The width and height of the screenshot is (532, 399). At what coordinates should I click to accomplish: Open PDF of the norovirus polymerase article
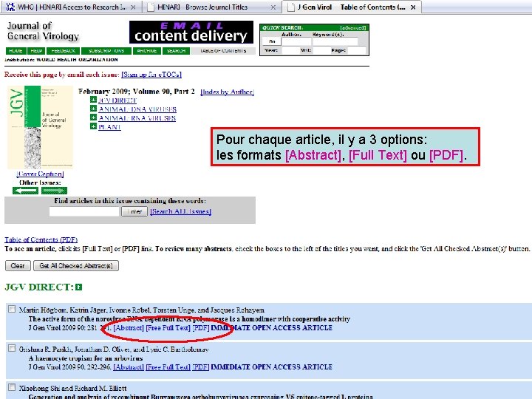click(x=201, y=328)
